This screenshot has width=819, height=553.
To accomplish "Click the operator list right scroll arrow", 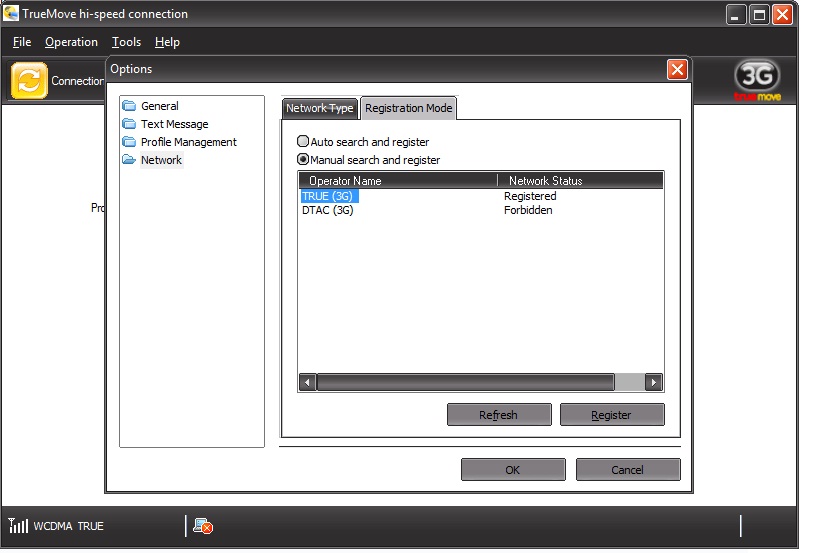I will pyautogui.click(x=654, y=382).
